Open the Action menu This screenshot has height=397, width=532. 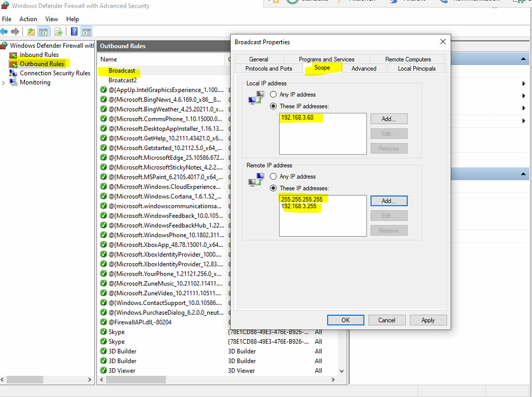click(28, 19)
